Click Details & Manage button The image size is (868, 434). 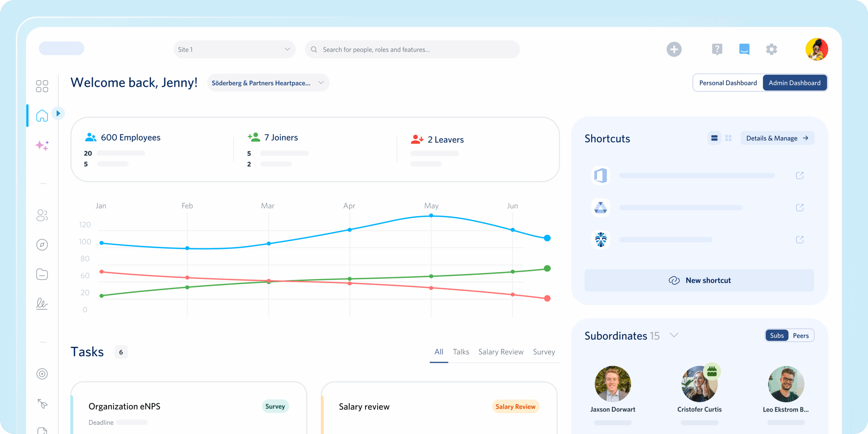(x=777, y=138)
